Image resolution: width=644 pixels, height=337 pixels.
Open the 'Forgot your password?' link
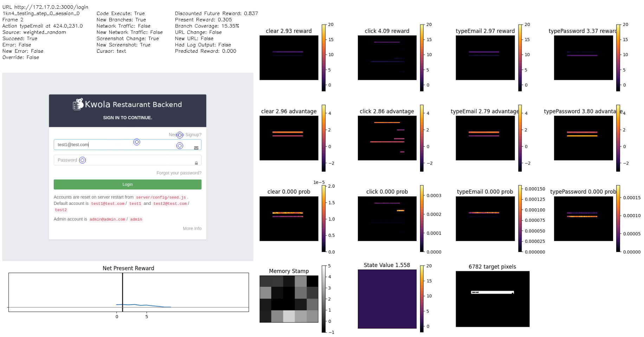pos(179,173)
